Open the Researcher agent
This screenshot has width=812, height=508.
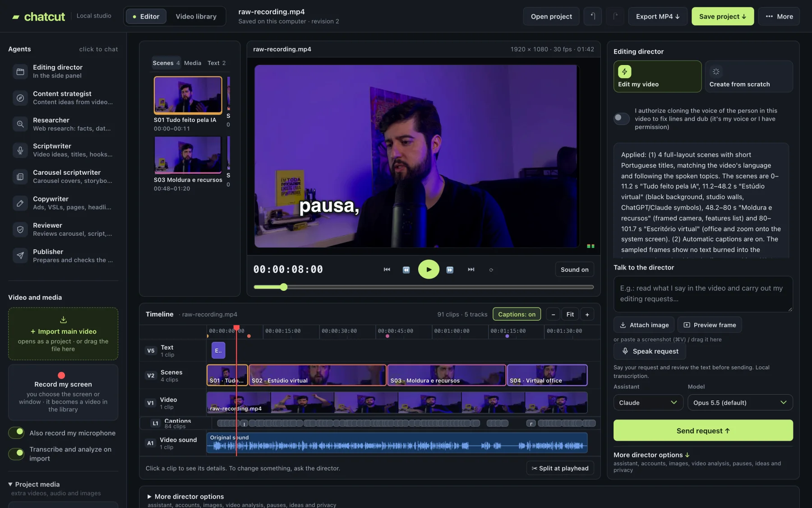coord(63,124)
